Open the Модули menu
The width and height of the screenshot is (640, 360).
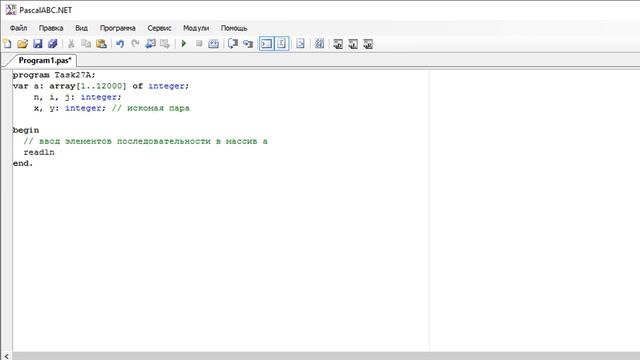(196, 28)
